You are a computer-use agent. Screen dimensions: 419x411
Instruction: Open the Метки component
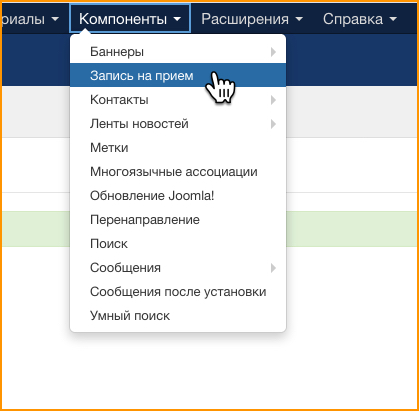[178, 148]
